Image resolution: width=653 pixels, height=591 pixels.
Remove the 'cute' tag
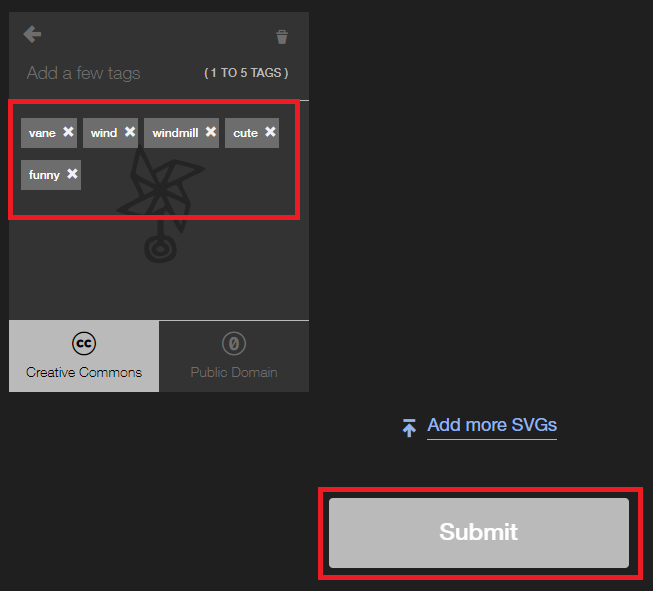[270, 132]
